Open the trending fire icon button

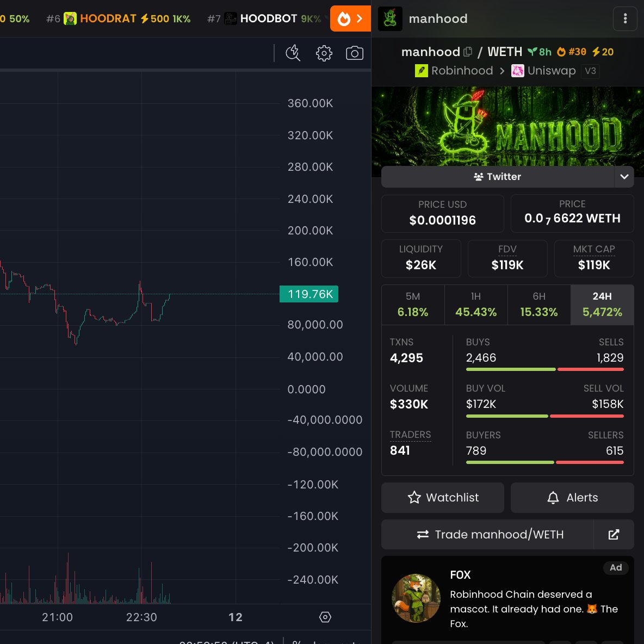click(x=350, y=18)
